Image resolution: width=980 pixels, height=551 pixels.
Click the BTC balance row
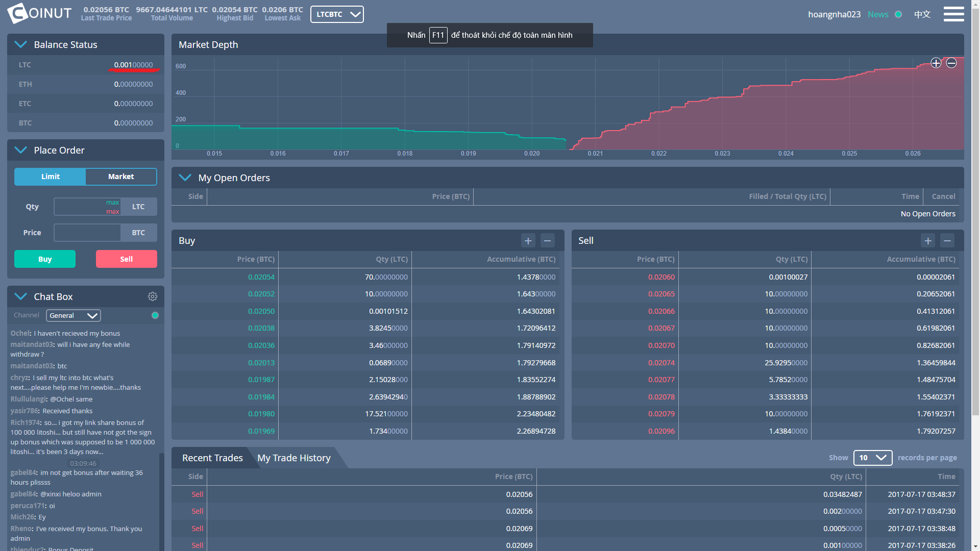click(86, 123)
